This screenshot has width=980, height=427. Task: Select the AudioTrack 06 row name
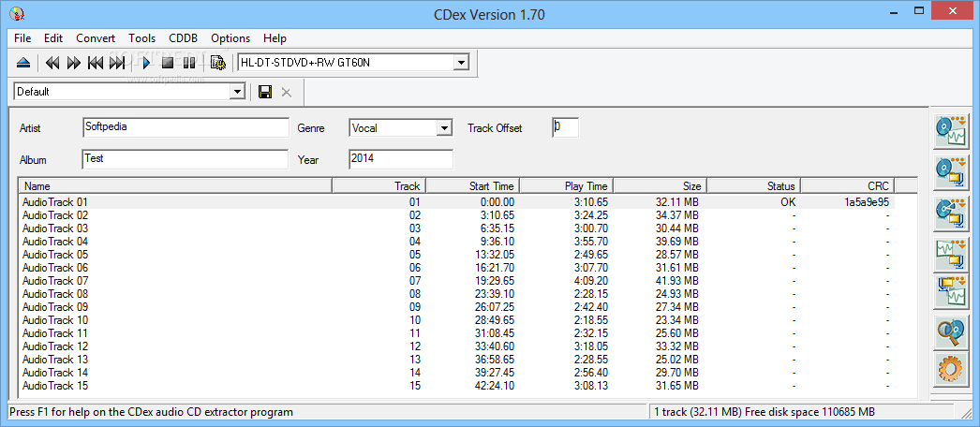(x=55, y=268)
